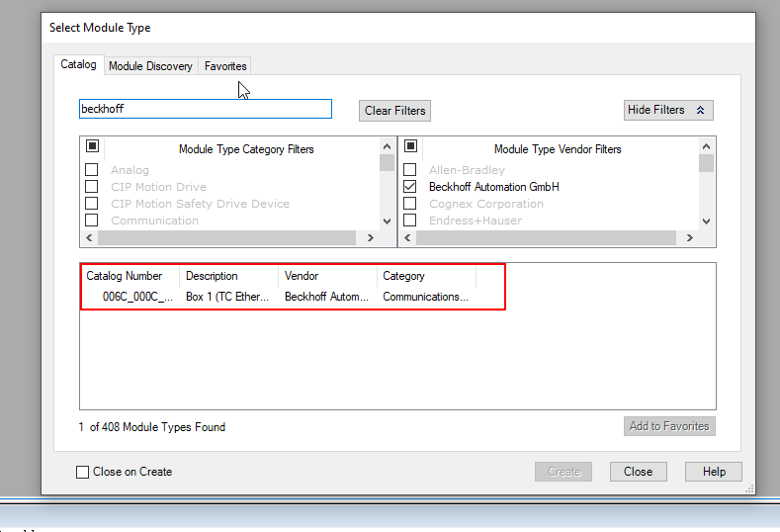Click the category filter vertical scrollbar thumb

387,163
